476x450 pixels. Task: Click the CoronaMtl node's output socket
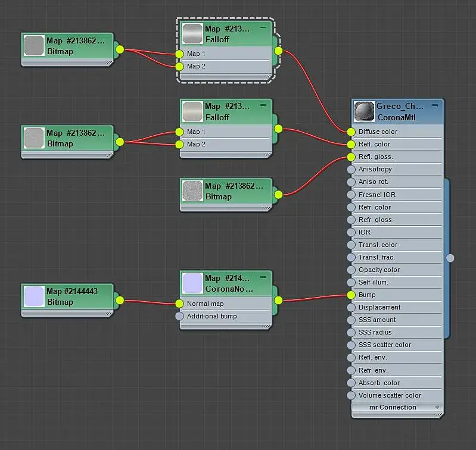tap(450, 258)
